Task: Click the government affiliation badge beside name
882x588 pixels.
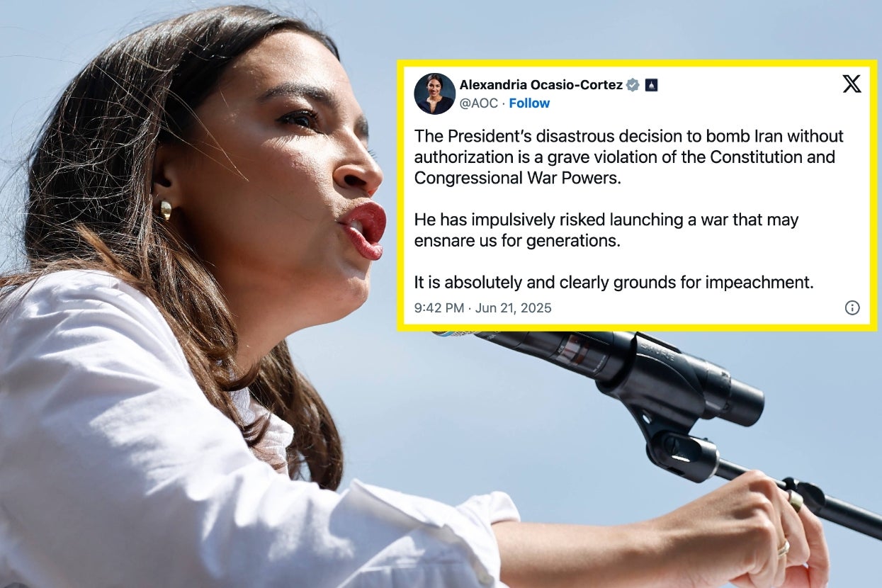Action: click(x=651, y=85)
